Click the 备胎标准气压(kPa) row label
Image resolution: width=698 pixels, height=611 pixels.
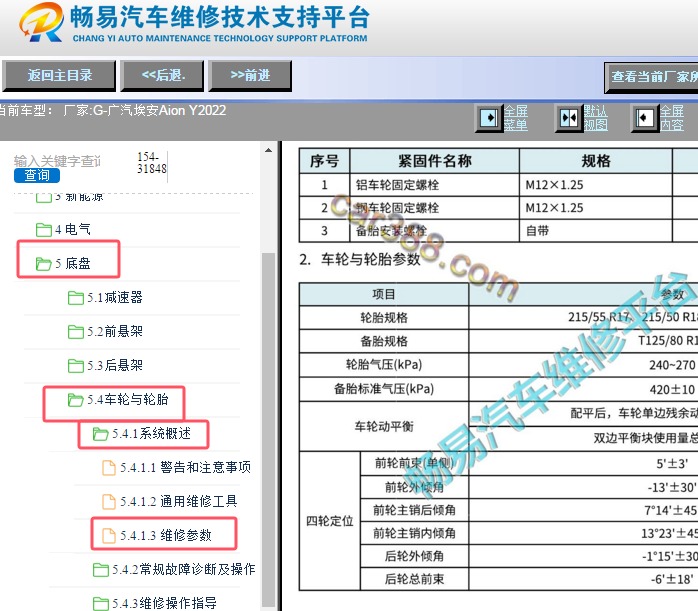(x=384, y=389)
